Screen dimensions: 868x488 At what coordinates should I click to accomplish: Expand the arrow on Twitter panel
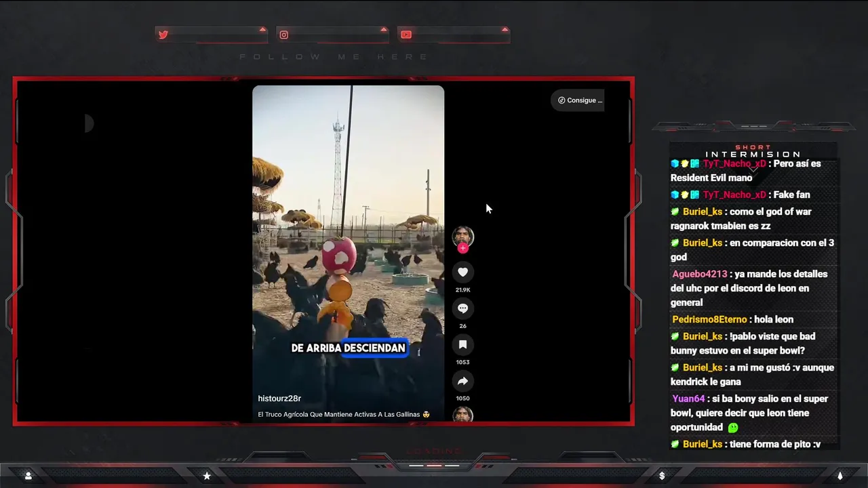tap(262, 30)
